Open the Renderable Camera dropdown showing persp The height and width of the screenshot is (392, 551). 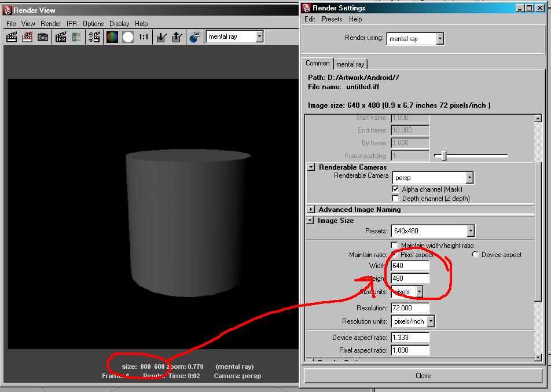433,178
